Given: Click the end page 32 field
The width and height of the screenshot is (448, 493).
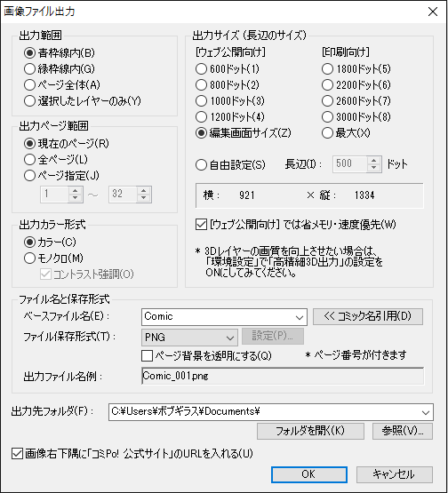Looking at the screenshot, I should point(123,195).
